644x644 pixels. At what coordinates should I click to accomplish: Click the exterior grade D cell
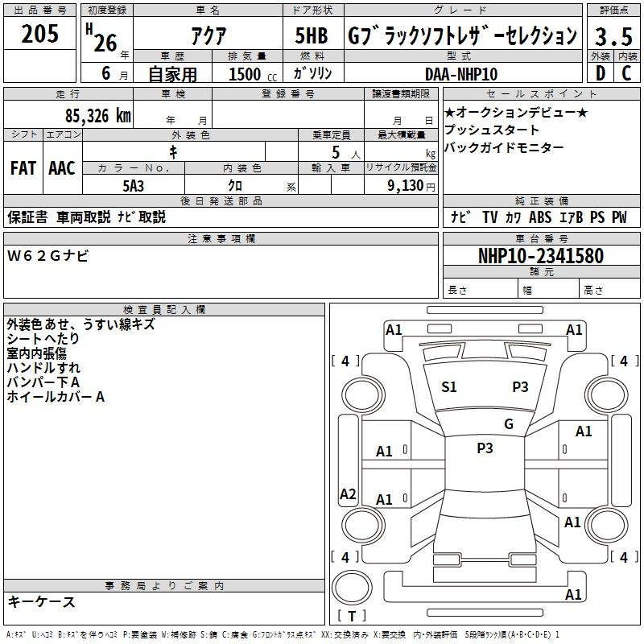tap(600, 73)
